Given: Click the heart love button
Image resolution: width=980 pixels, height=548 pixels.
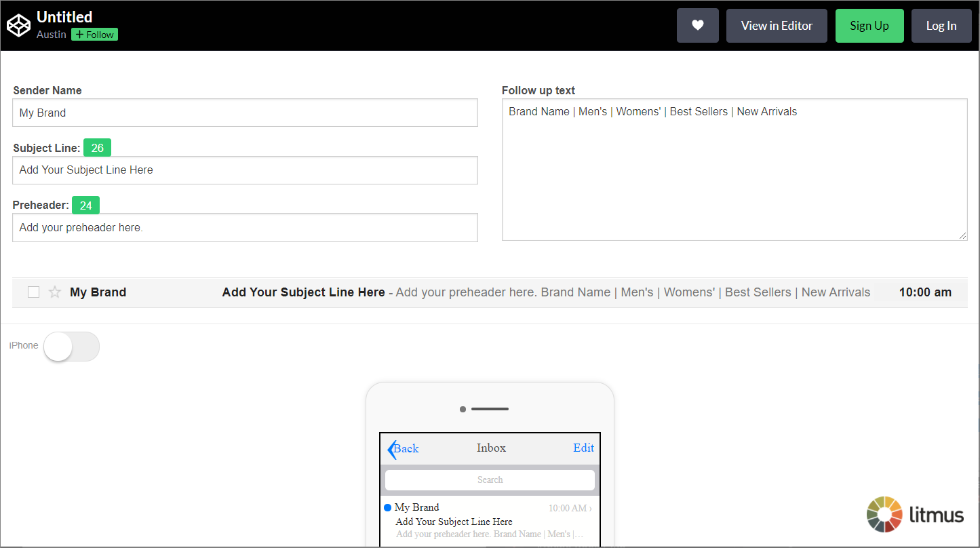Looking at the screenshot, I should (698, 26).
